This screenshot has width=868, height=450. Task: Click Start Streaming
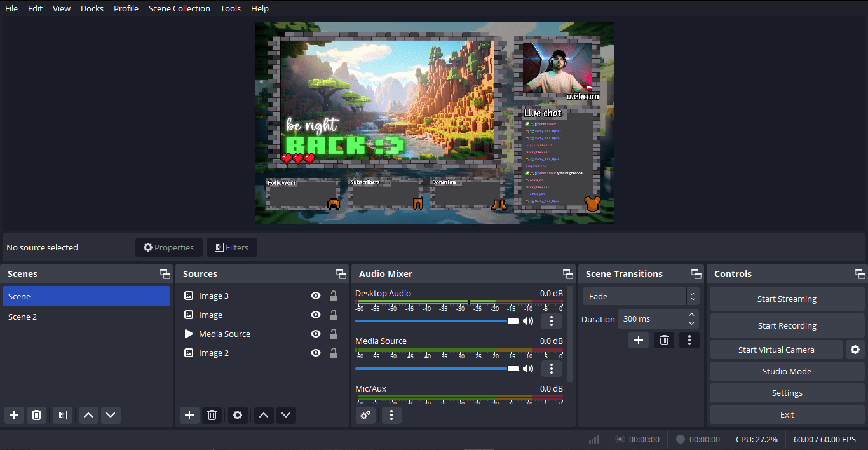(x=787, y=299)
